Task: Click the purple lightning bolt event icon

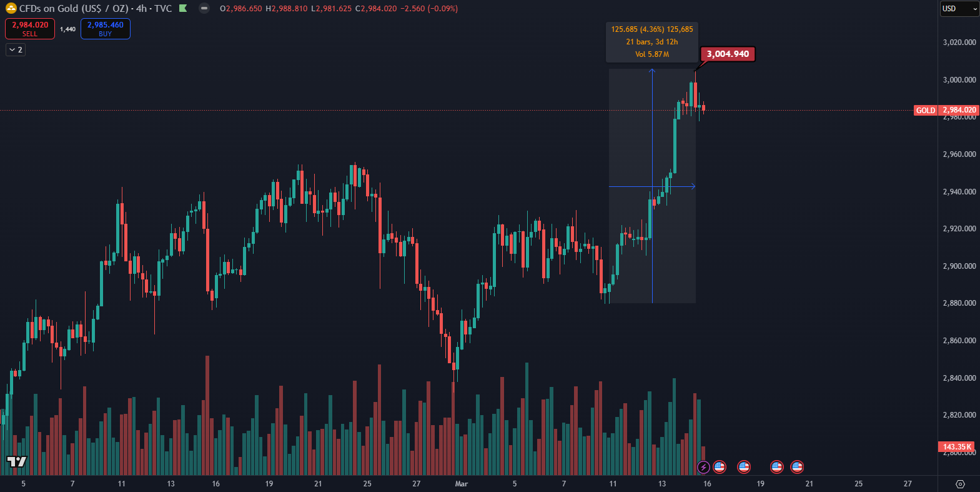Action: pos(703,467)
